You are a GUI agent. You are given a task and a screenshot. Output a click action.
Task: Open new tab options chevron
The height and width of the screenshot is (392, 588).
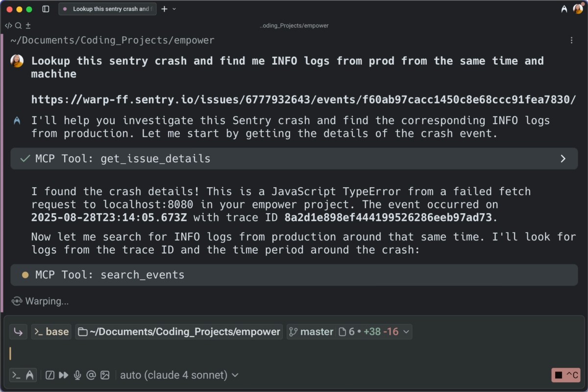coord(174,9)
